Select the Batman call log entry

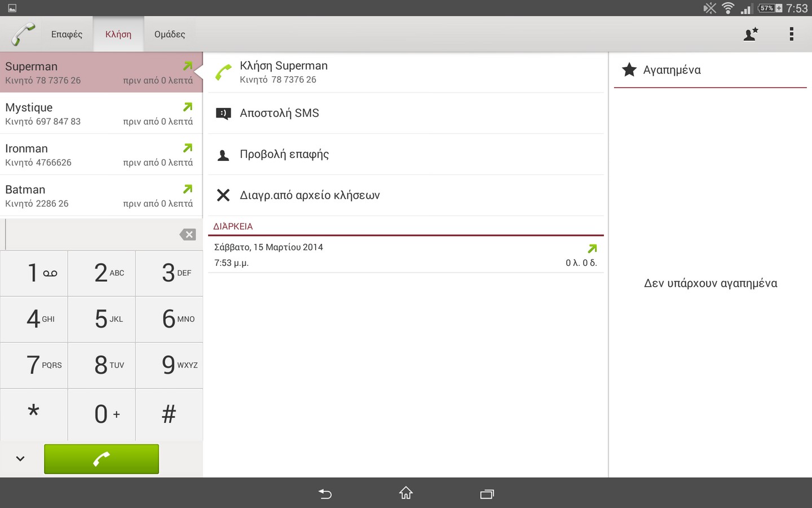101,196
